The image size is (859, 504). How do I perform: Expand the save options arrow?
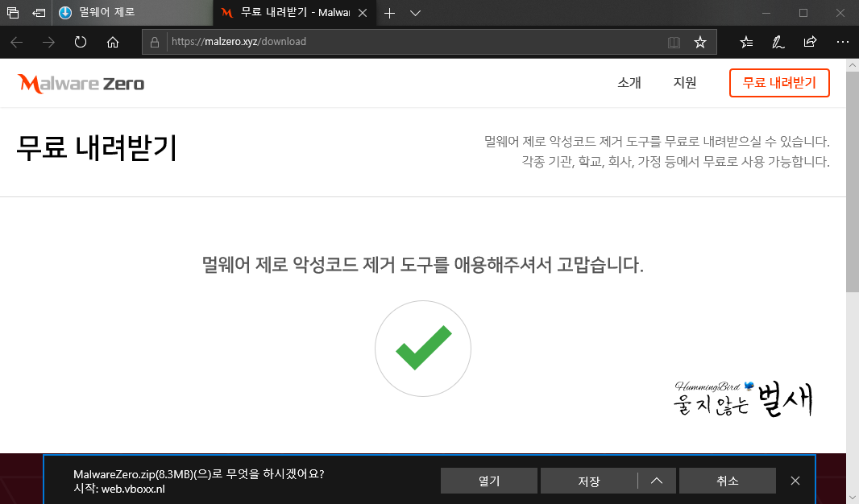pyautogui.click(x=657, y=481)
